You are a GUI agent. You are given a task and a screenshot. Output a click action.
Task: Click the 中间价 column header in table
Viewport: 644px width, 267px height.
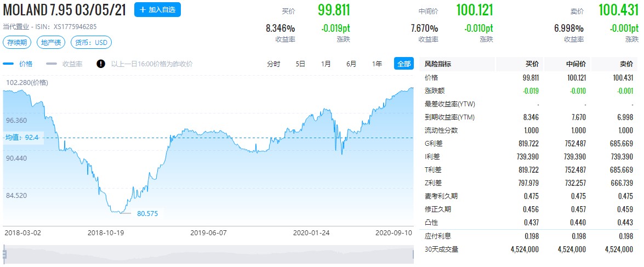pyautogui.click(x=576, y=64)
